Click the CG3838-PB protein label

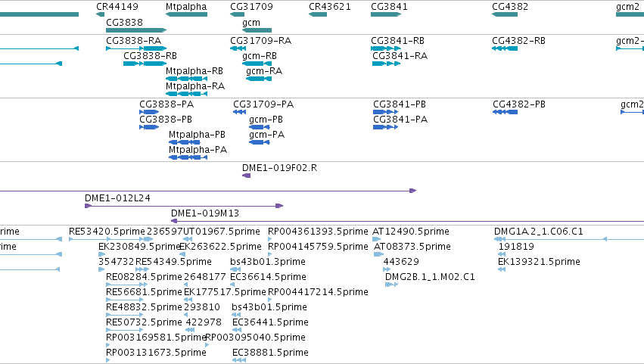[166, 120]
